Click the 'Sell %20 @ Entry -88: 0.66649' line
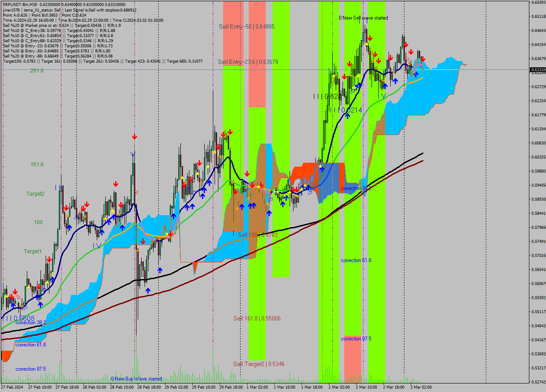 pos(58,56)
